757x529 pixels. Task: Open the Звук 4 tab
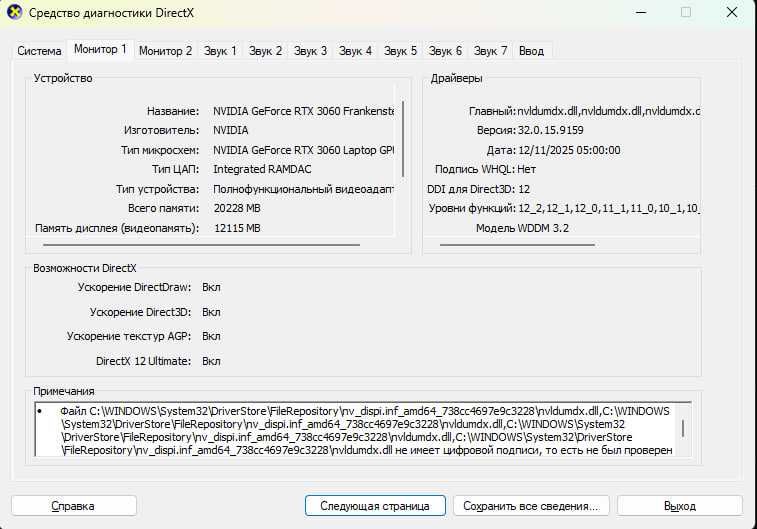click(x=355, y=51)
